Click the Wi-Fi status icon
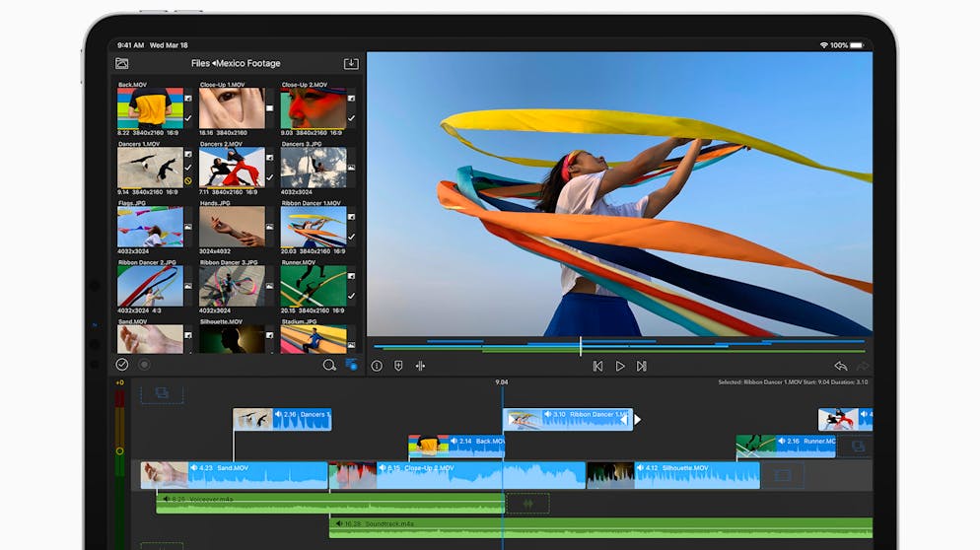Viewport: 980px width, 550px height. [x=824, y=45]
